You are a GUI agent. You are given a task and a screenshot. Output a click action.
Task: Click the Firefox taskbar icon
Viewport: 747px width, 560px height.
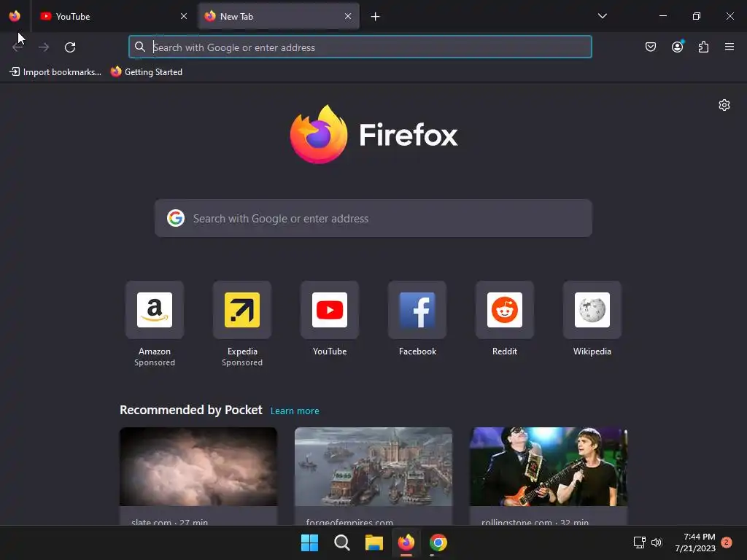(406, 542)
